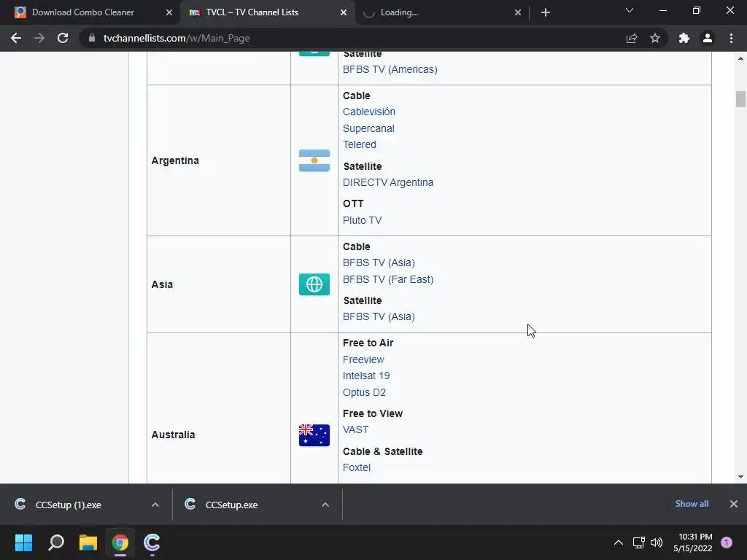
Task: Open File Explorer from the taskbar
Action: [x=88, y=542]
